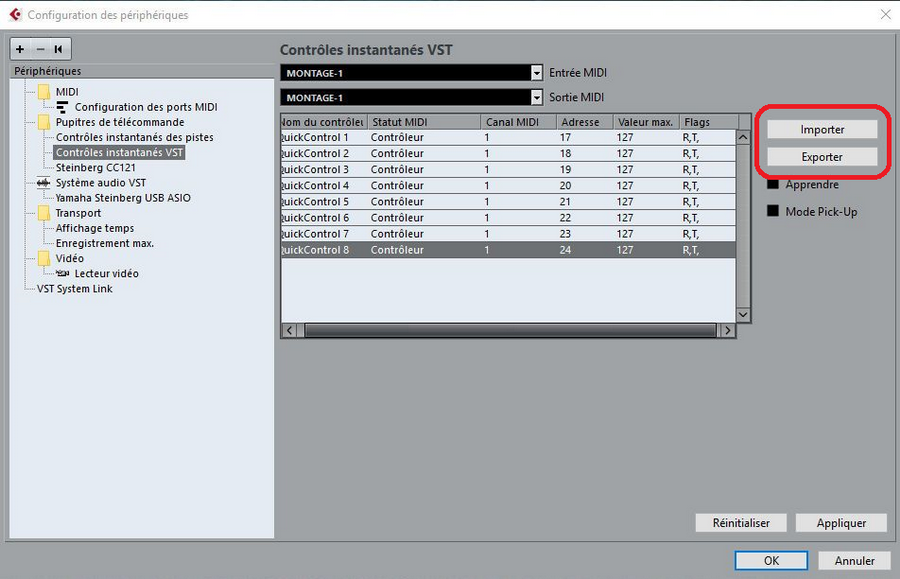Viewport: 900px width, 579px height.
Task: Click the table's horizontal scrollbar
Action: click(510, 330)
